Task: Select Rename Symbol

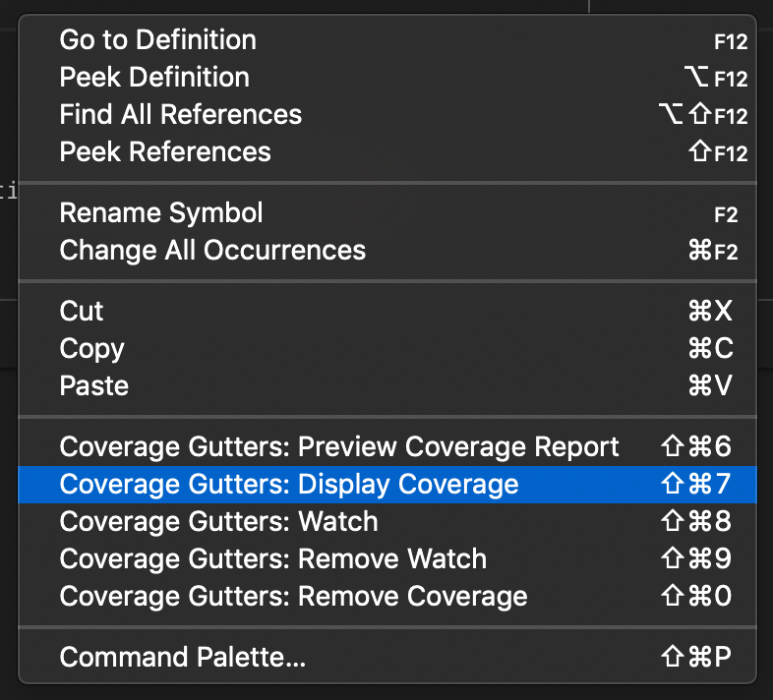Action: [x=161, y=213]
